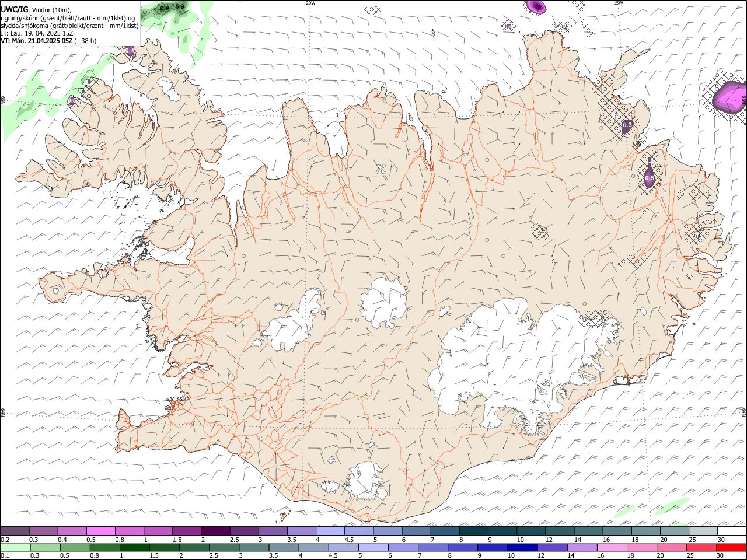This screenshot has height=560, width=747.
Task: Click the palest green 0.1 rain legend swatch
Action: click(16, 547)
